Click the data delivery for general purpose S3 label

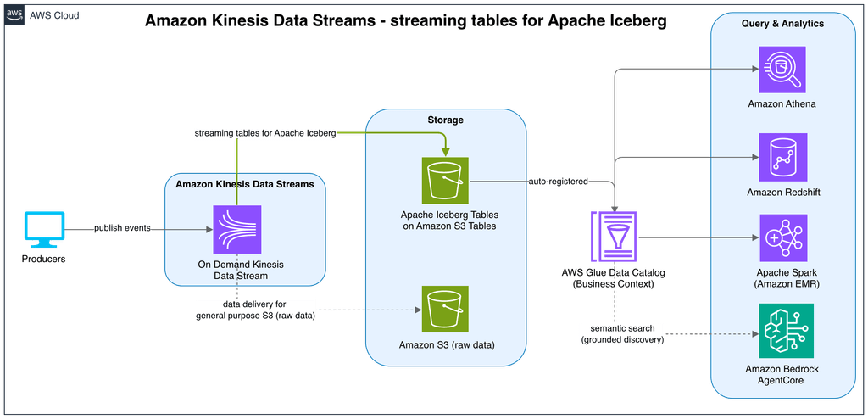coord(254,310)
